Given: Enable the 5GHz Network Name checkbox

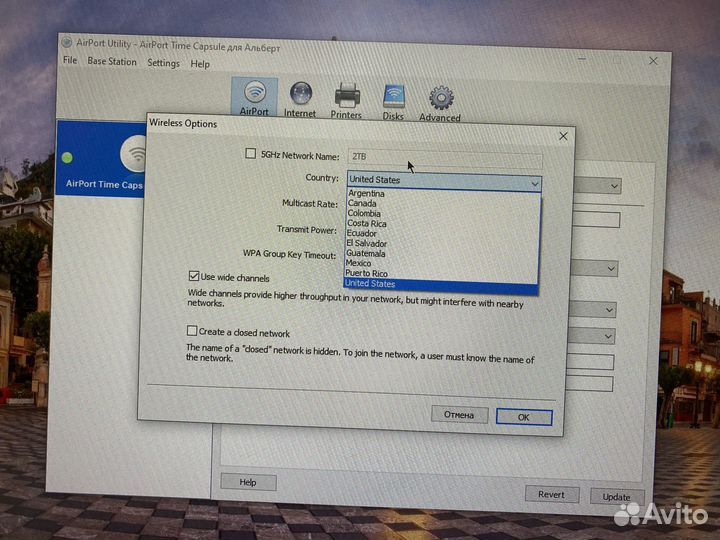Looking at the screenshot, I should pos(250,153).
